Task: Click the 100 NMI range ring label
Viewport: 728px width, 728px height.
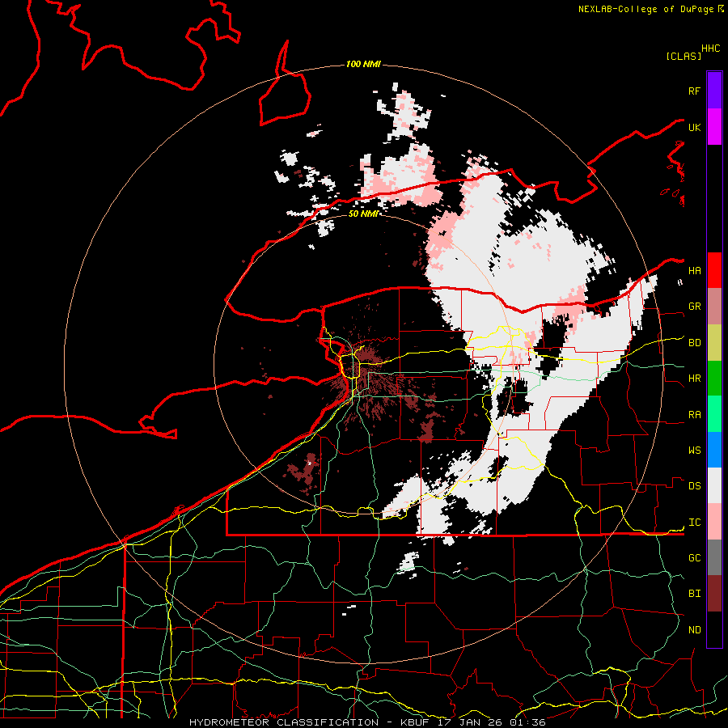Action: (x=363, y=64)
